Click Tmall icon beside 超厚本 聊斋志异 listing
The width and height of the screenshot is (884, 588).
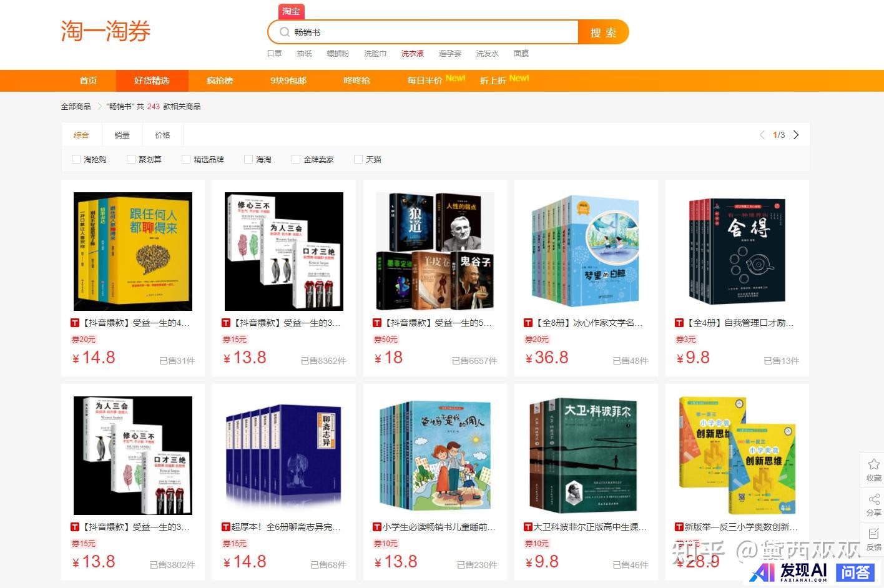226,527
